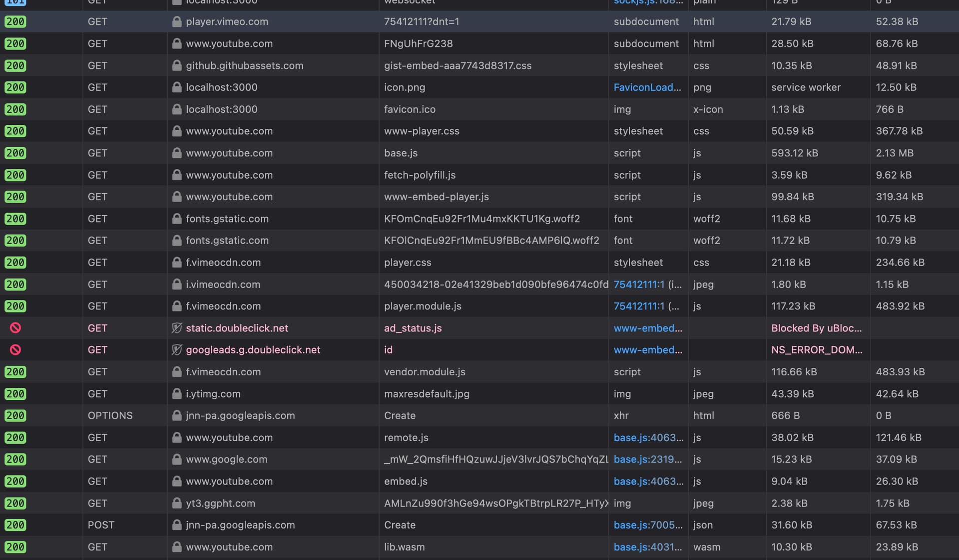Image resolution: width=959 pixels, height=560 pixels.
Task: Open the base.js:4063... initiator link for embed.js
Action: tap(648, 481)
